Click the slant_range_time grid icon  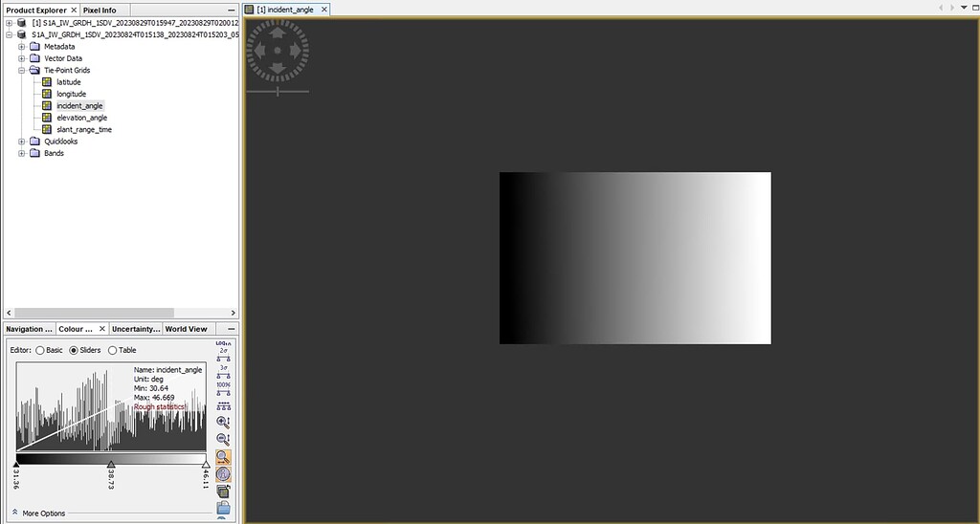(x=46, y=129)
